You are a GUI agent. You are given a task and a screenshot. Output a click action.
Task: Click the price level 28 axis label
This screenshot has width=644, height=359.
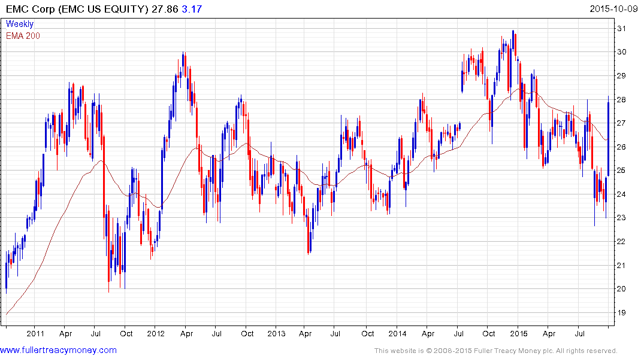click(x=622, y=99)
